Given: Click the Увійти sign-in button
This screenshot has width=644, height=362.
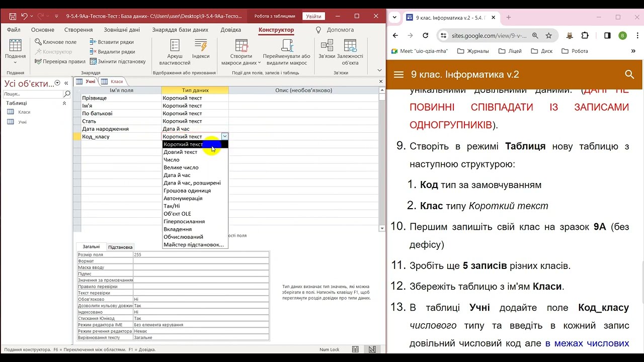Looking at the screenshot, I should coord(313,16).
